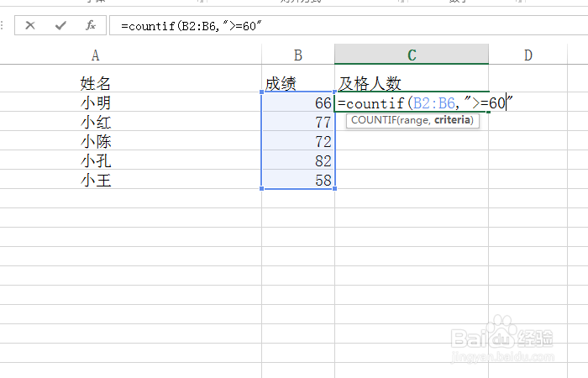Click the score cell 58
Viewport: 588px width, 378px height.
pos(298,180)
